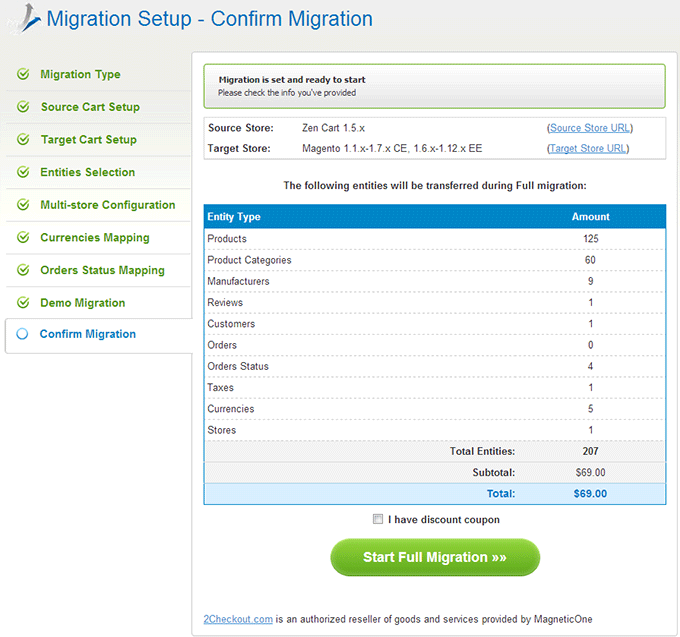The image size is (680, 637).
Task: Click the Source Store label
Action: click(241, 128)
